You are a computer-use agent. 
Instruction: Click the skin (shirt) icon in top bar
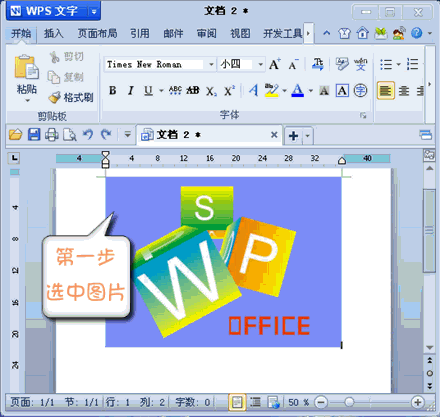click(344, 33)
